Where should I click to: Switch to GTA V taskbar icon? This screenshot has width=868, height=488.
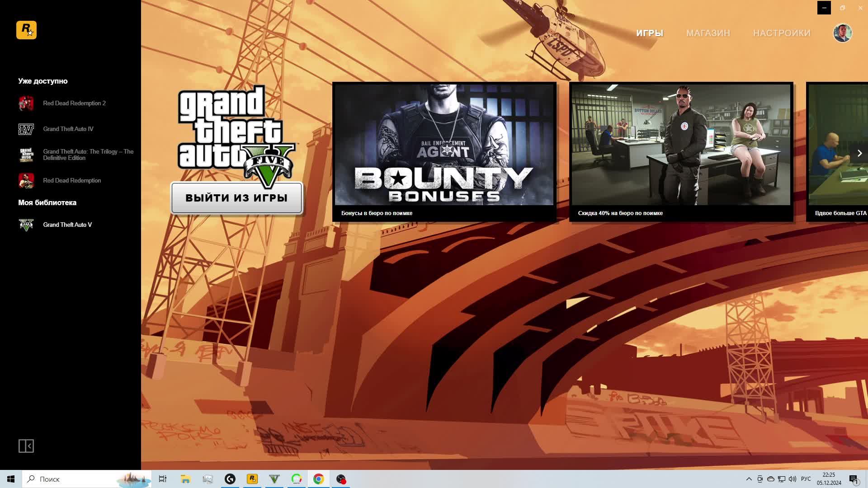pyautogui.click(x=274, y=479)
